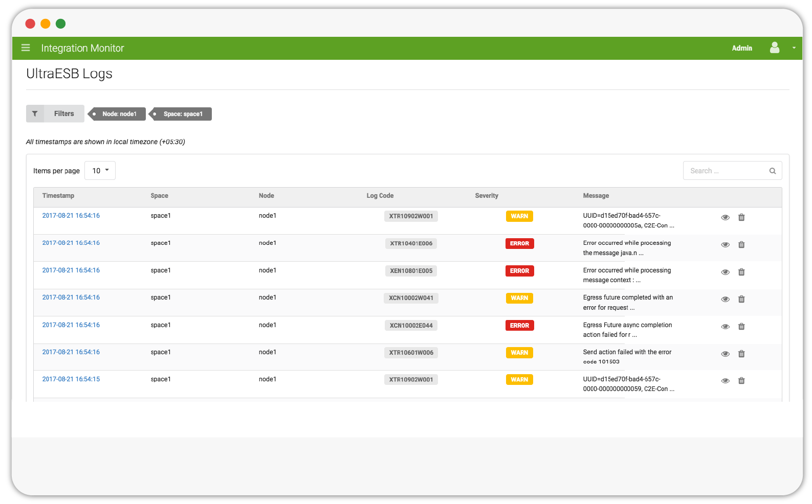The width and height of the screenshot is (812, 504).
Task: Click ERROR badge in XEN10801E005 row
Action: (x=519, y=271)
